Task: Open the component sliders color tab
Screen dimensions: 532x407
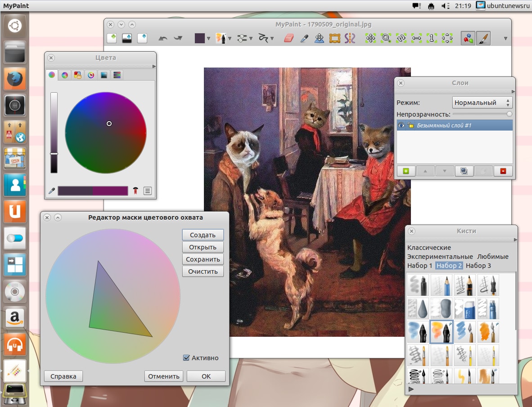Action: pos(117,75)
